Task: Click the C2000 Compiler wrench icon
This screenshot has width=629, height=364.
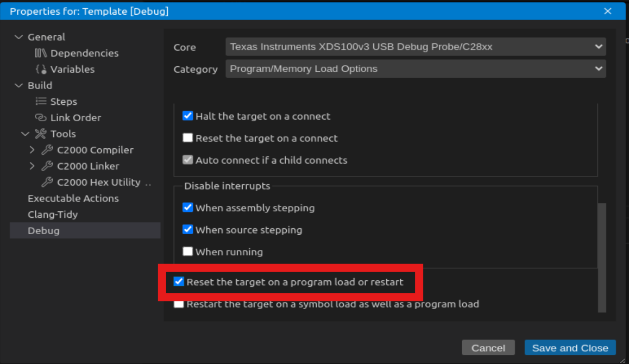Action: 47,150
